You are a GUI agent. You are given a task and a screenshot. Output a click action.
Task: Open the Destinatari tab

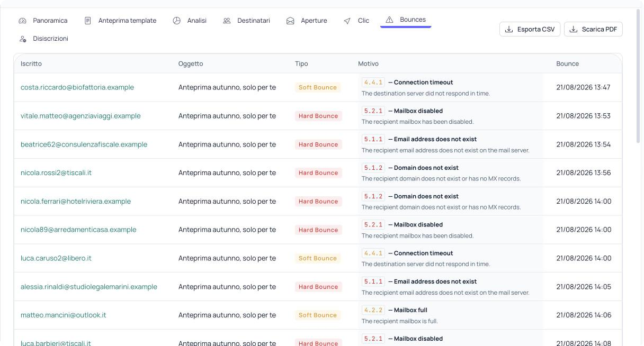click(247, 21)
